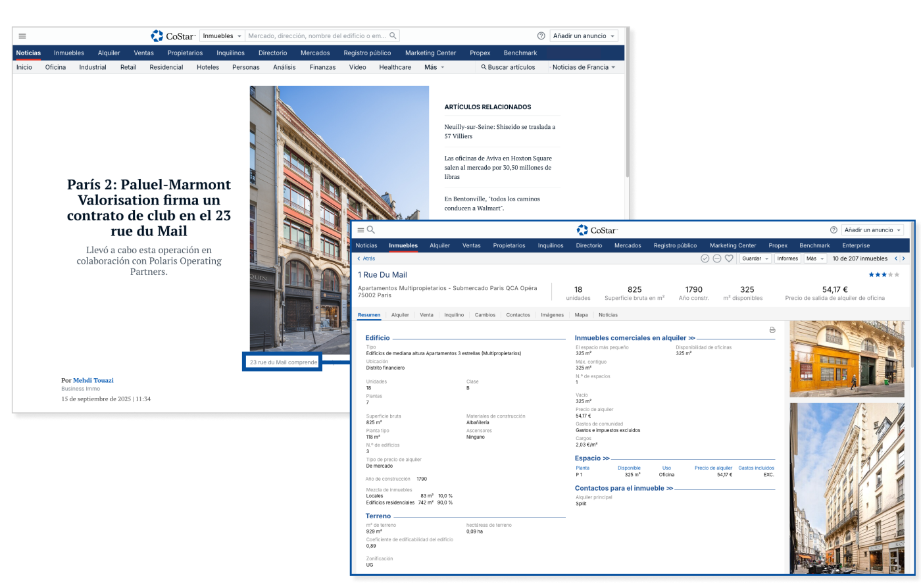This screenshot has width=921, height=588.
Task: Switch to the Imágenes tab
Action: point(552,315)
